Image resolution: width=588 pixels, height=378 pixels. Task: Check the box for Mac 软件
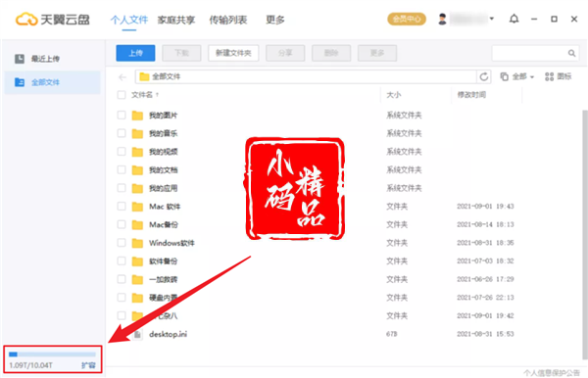pyautogui.click(x=122, y=206)
